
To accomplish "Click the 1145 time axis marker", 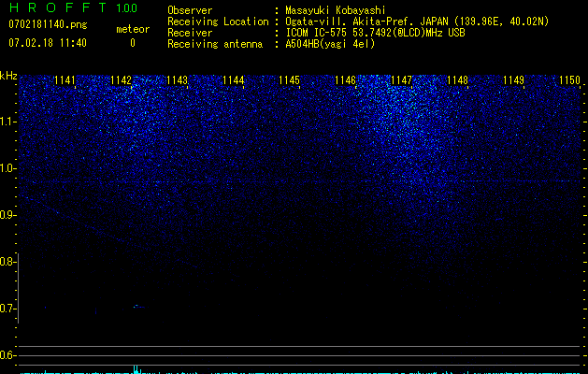I will (x=290, y=79).
